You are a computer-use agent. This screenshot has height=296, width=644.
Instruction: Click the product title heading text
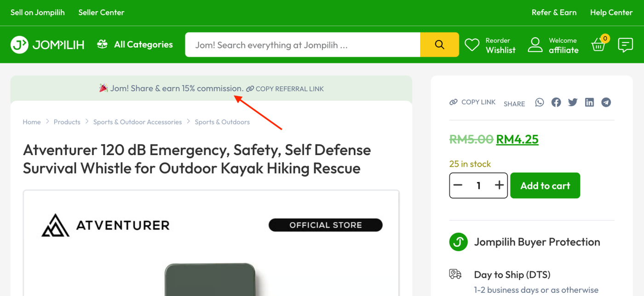tap(197, 159)
